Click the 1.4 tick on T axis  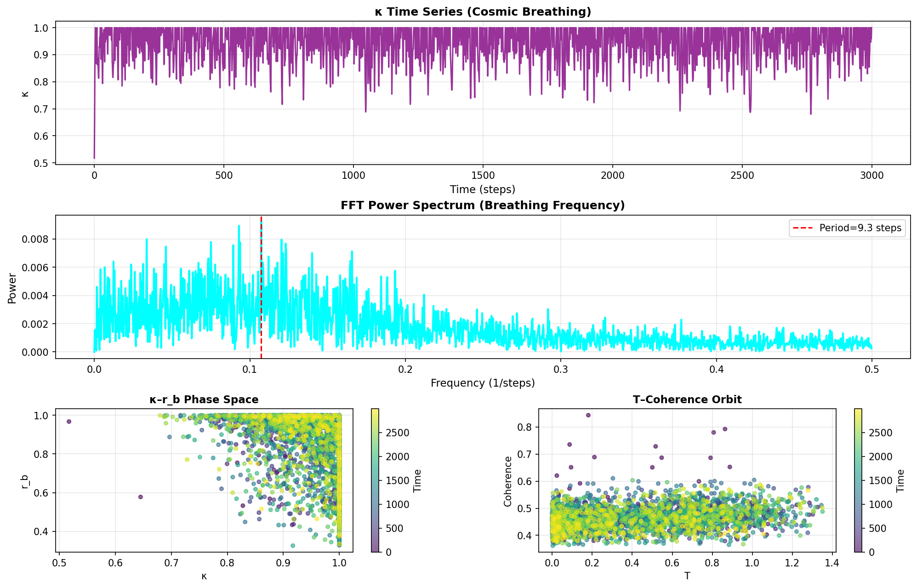[x=832, y=563]
